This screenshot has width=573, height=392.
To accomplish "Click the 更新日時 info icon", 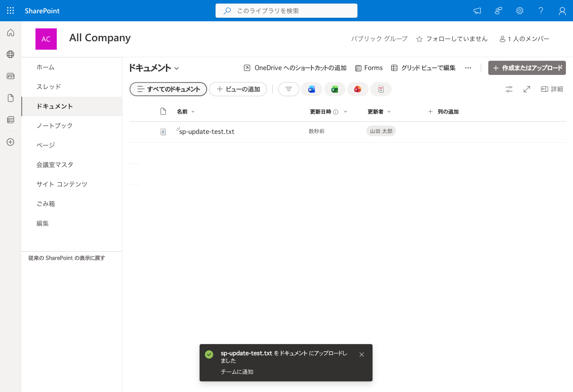I will click(336, 112).
